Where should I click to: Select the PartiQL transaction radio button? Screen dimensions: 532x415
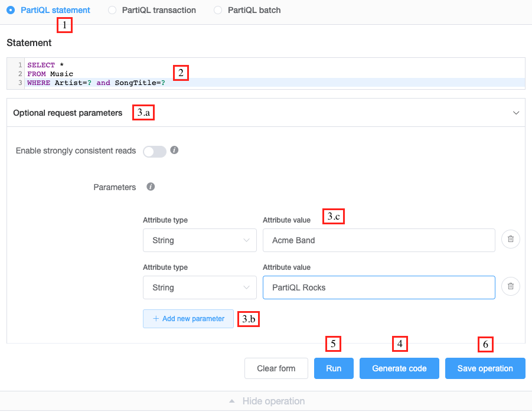click(112, 10)
